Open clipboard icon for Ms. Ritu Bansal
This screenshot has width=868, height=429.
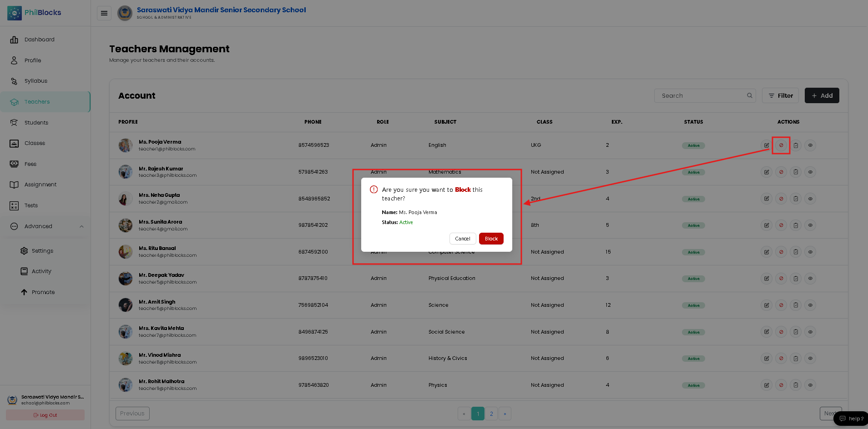(796, 252)
